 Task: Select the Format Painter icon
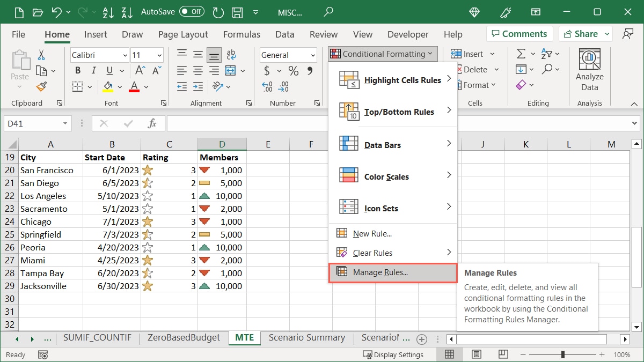point(41,86)
